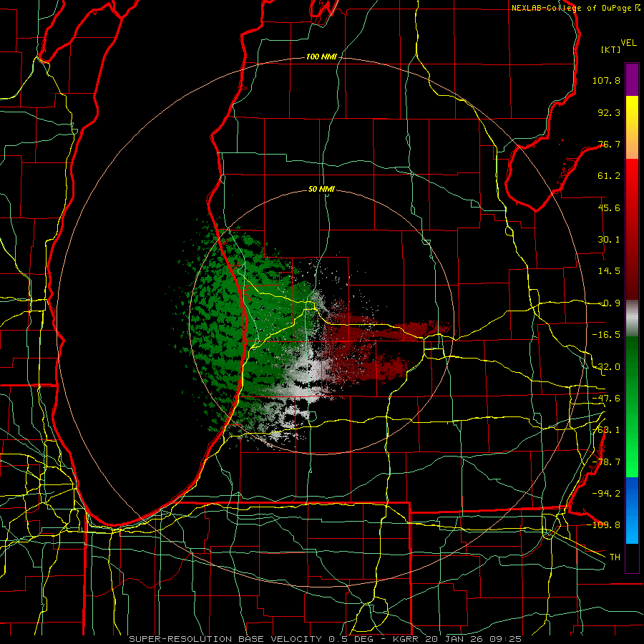This screenshot has width=644, height=644.
Task: Click the [KT] units label
Action: point(611,49)
